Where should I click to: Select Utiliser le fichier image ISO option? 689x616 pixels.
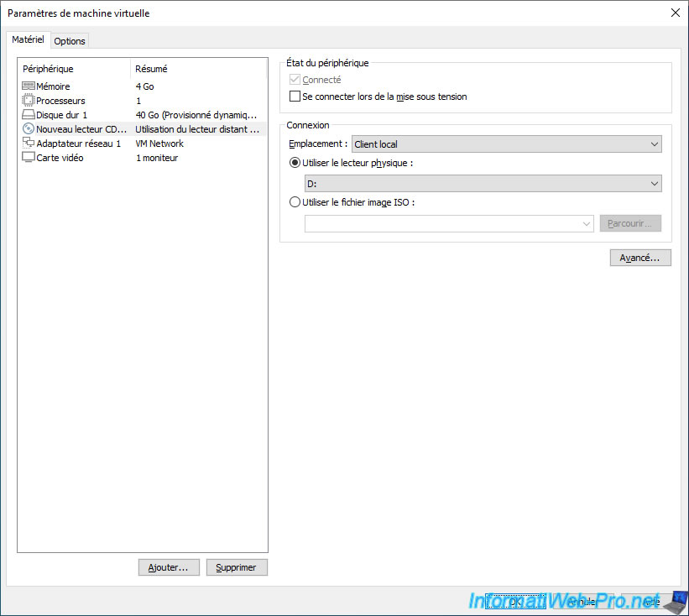(x=295, y=202)
